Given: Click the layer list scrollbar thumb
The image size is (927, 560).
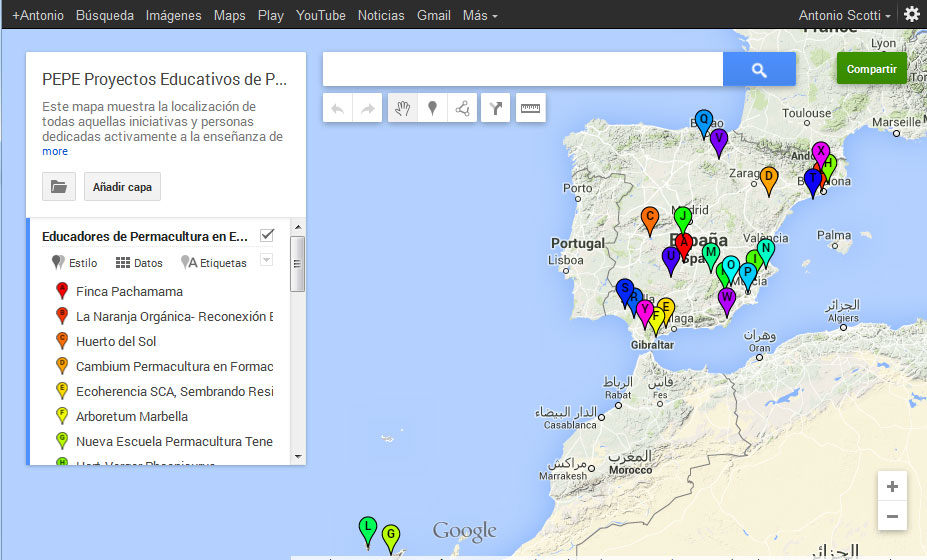Looking at the screenshot, I should [298, 264].
